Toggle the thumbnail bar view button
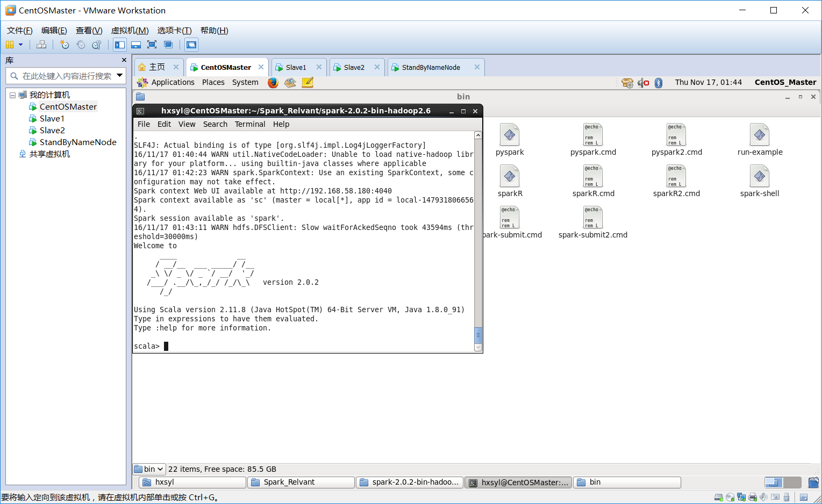The height and width of the screenshot is (504, 822). (x=136, y=45)
